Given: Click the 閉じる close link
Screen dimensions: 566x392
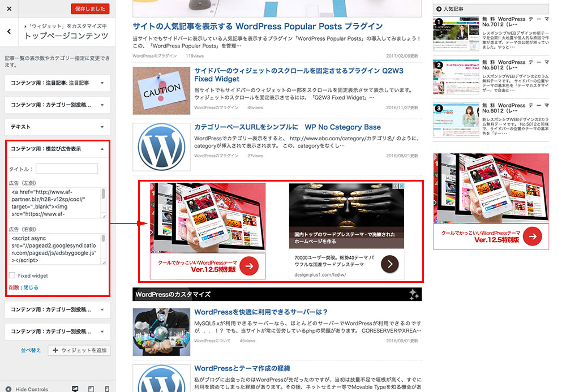Looking at the screenshot, I should pyautogui.click(x=31, y=287).
